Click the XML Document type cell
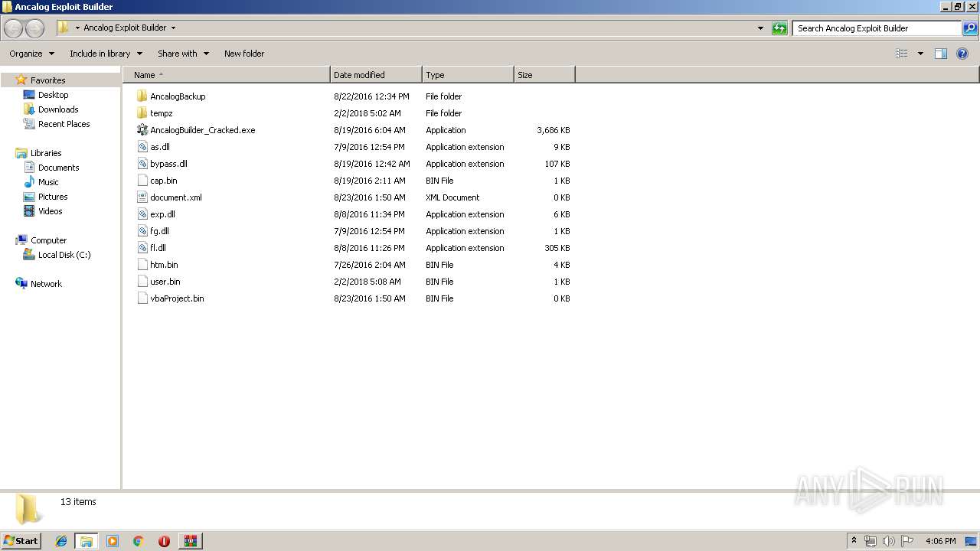Screen dimensions: 980x551 point(452,197)
